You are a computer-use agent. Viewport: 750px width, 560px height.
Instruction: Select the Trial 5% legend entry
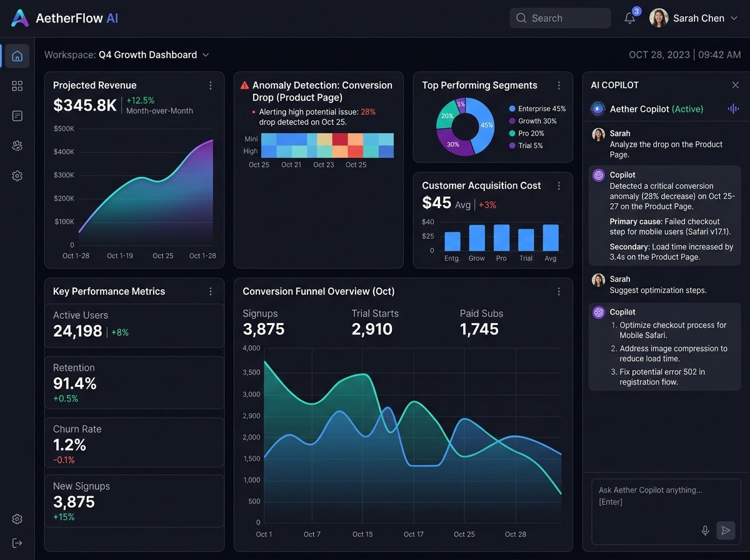coord(526,146)
